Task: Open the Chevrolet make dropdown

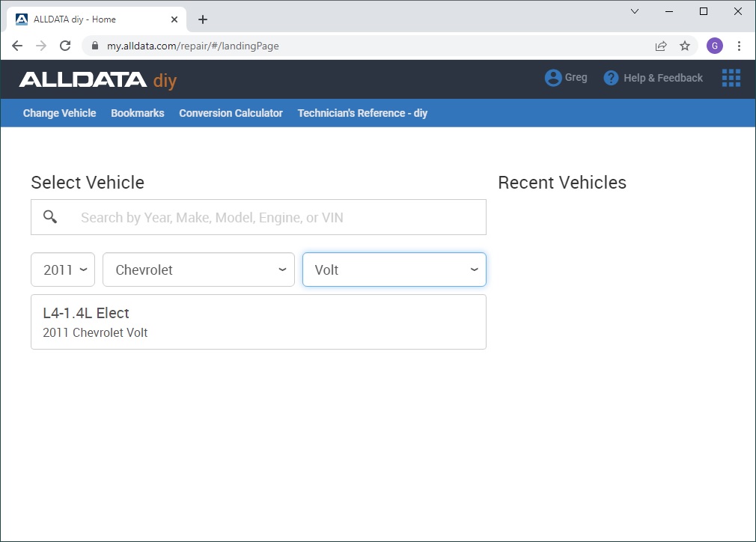Action: point(198,270)
